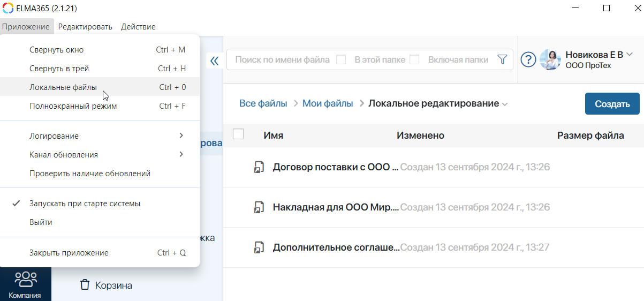Click the ELMA365 logo icon in title bar
Viewport: 644px width, 301px height.
pyautogui.click(x=8, y=9)
